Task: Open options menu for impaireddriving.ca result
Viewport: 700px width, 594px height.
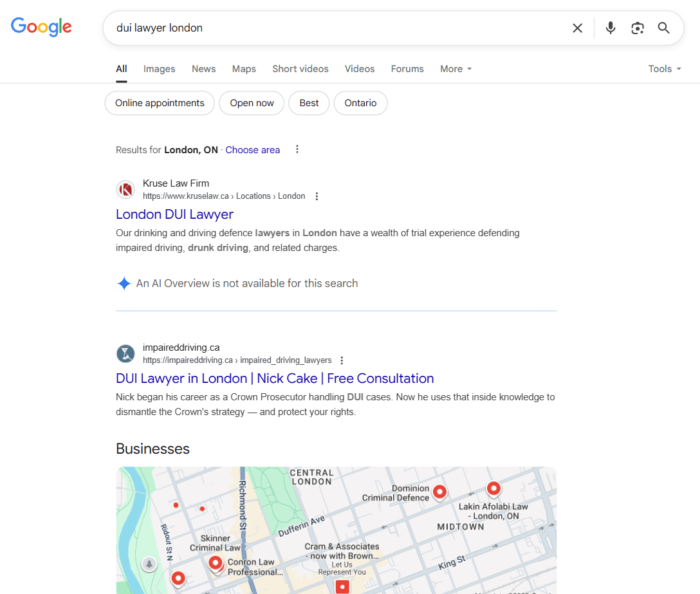Action: tap(342, 360)
